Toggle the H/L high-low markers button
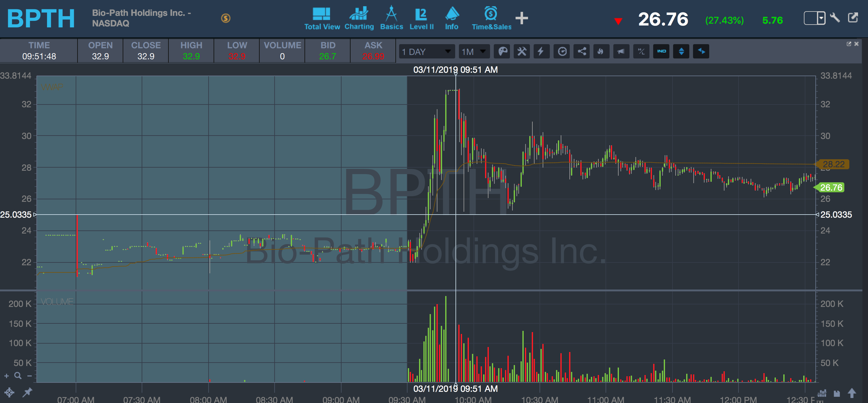The height and width of the screenshot is (403, 868). 641,52
